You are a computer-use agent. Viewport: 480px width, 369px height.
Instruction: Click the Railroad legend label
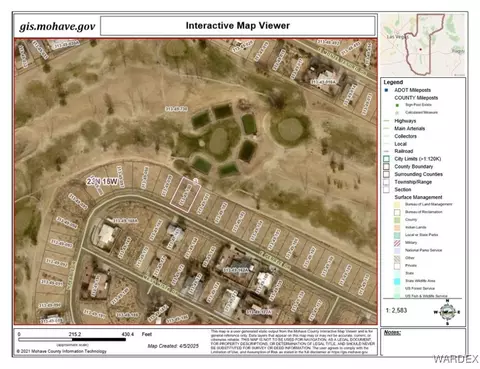(404, 151)
